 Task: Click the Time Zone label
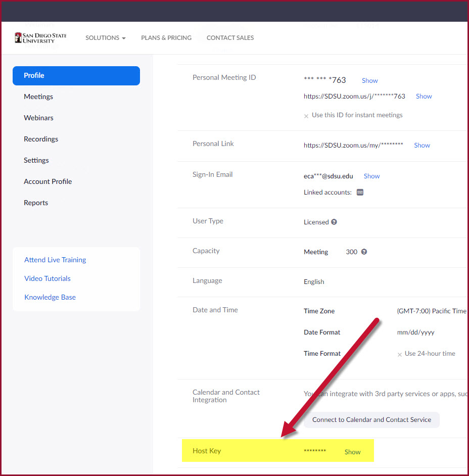[x=319, y=311]
